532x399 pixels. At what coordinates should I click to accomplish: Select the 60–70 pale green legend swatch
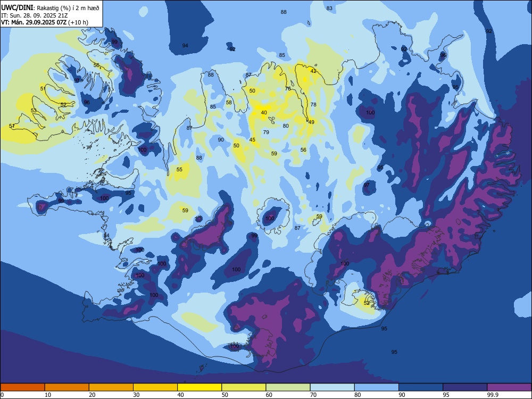288,387
